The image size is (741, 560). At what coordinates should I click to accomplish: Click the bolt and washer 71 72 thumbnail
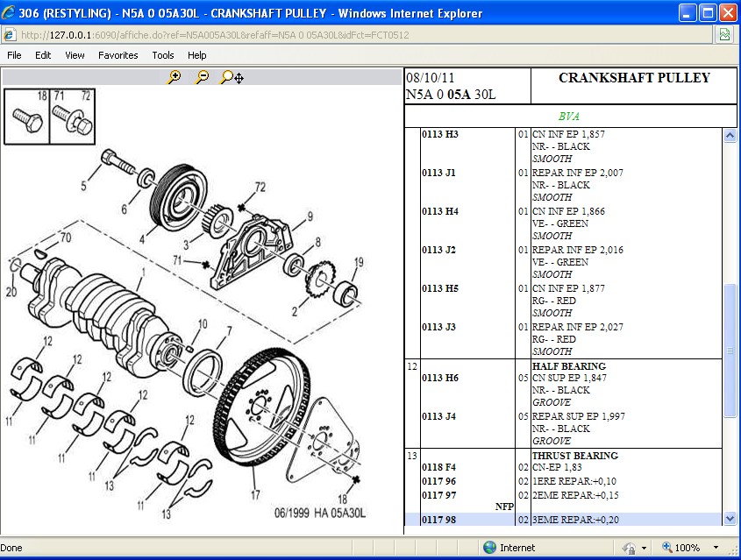[x=72, y=117]
